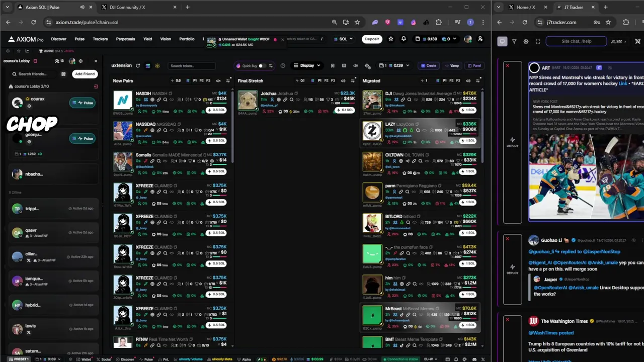Mute the New Pairs column sound
Image resolution: width=644 pixels, height=362 pixels.
coord(218,80)
